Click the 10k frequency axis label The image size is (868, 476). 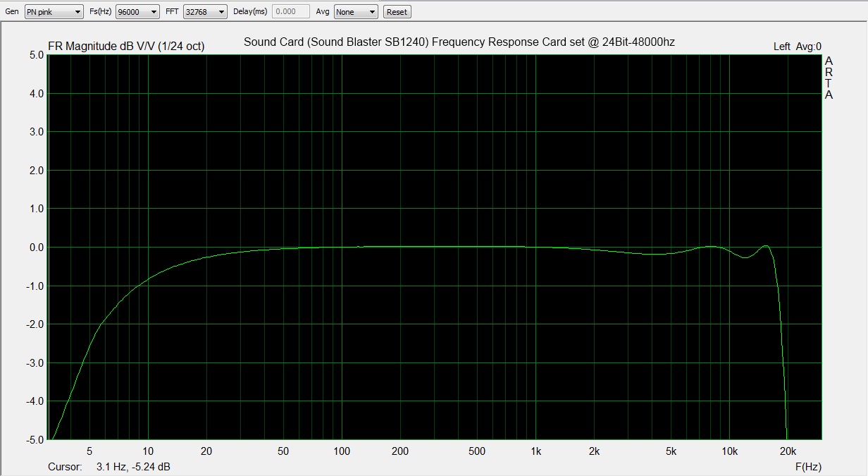point(729,451)
